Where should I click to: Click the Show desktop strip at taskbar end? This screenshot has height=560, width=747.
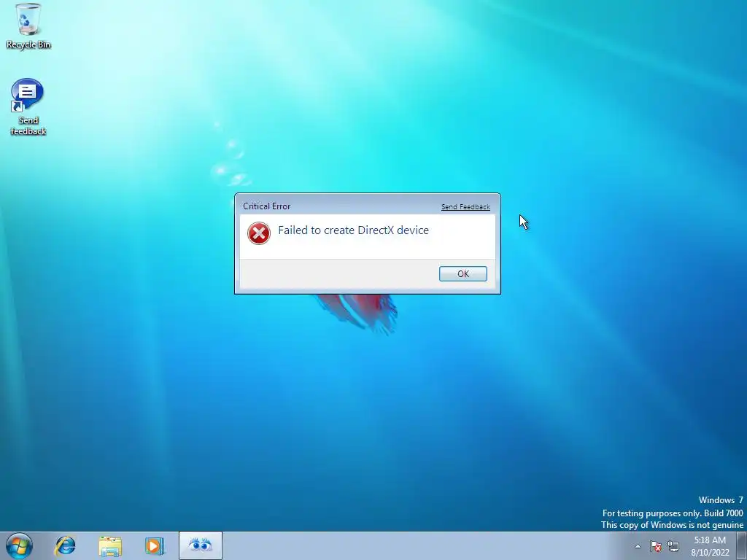[742, 545]
